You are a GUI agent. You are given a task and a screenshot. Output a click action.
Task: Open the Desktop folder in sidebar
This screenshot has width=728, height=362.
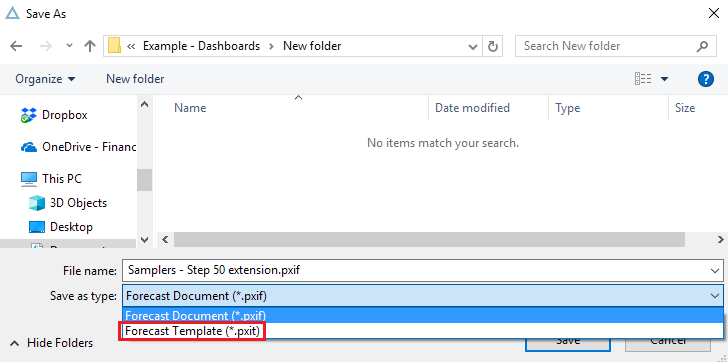[61, 227]
